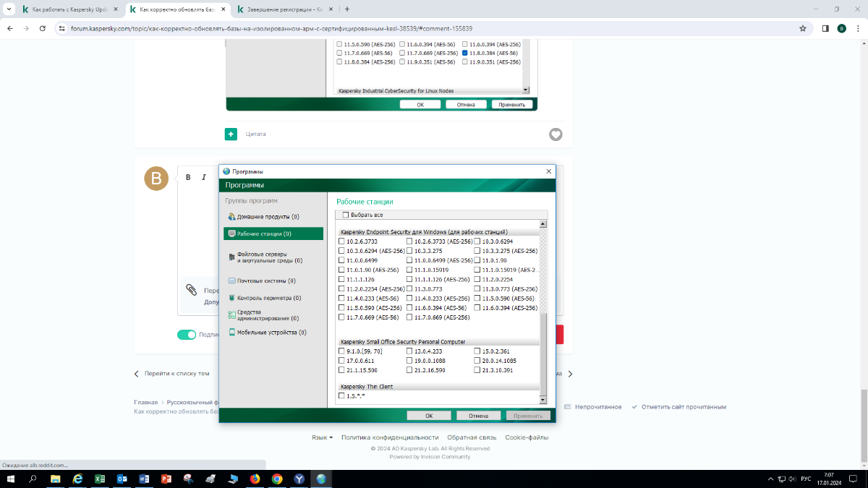Bookmark this page with the star icon
The height and width of the screenshot is (488, 868).
point(803,28)
